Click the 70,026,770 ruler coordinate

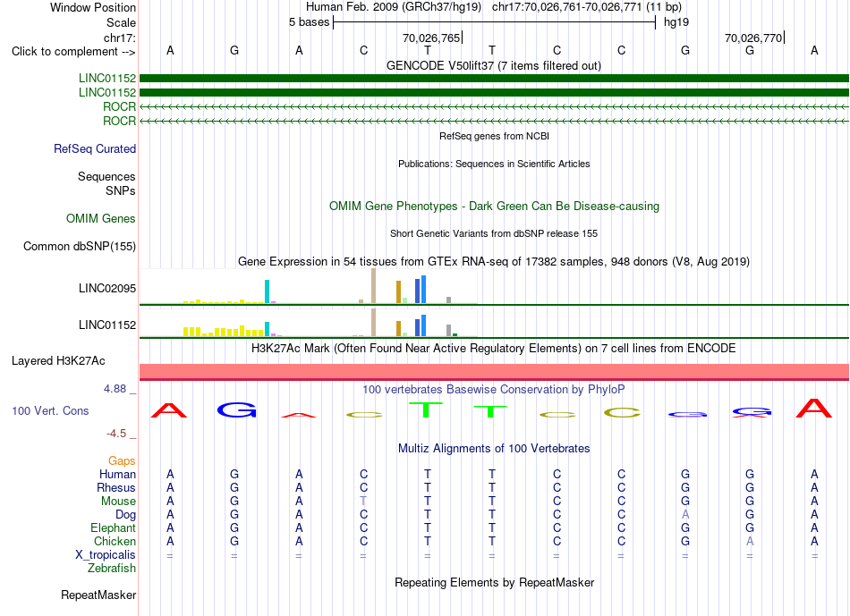[x=753, y=38]
